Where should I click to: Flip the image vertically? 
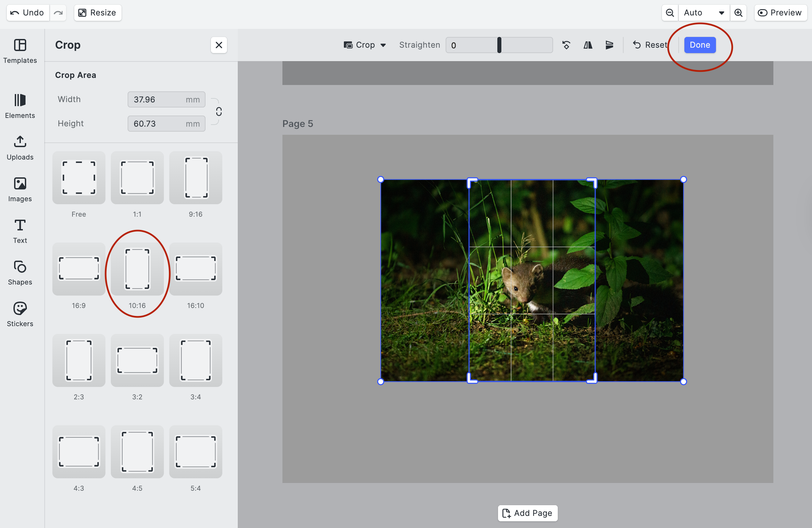(609, 45)
